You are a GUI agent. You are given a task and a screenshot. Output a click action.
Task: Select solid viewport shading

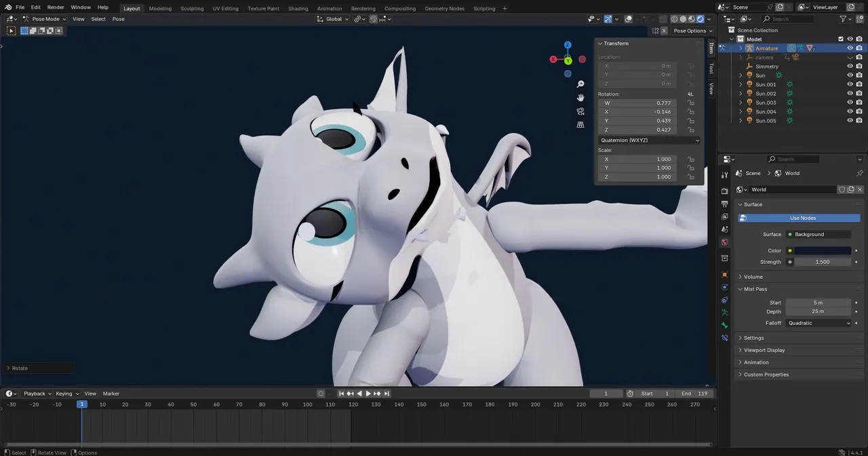683,19
